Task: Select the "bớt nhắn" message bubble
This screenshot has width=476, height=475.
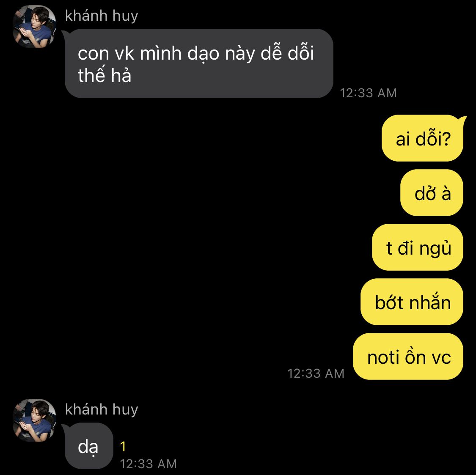Action: (412, 302)
